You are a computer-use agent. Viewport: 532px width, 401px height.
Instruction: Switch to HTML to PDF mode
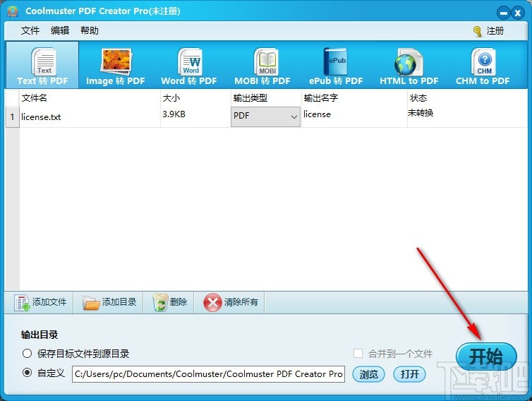409,65
